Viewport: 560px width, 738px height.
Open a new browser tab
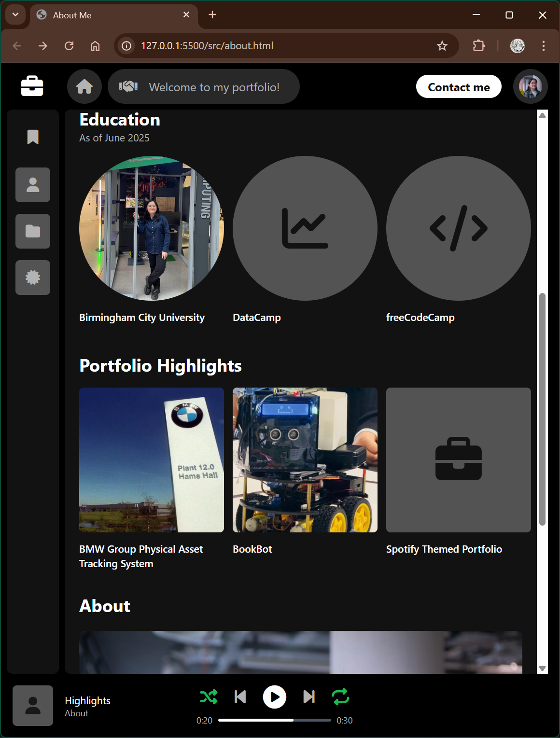point(212,15)
